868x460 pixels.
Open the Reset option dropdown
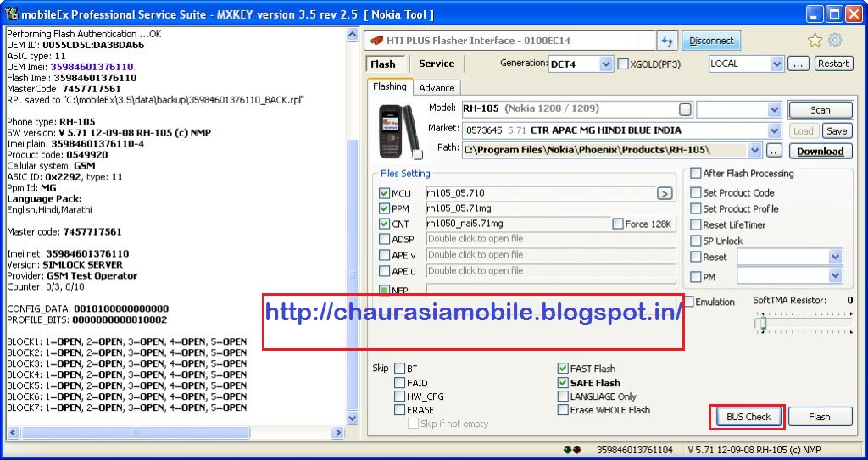pyautogui.click(x=835, y=257)
